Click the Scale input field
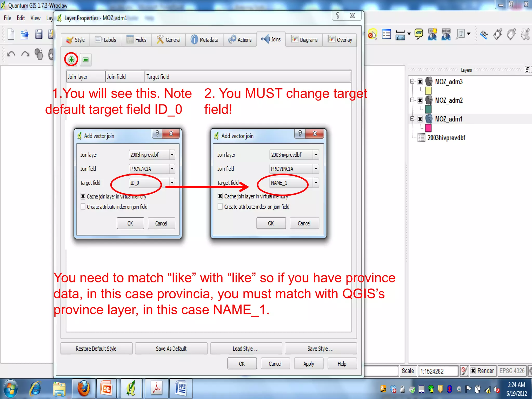The image size is (532, 399). click(438, 371)
